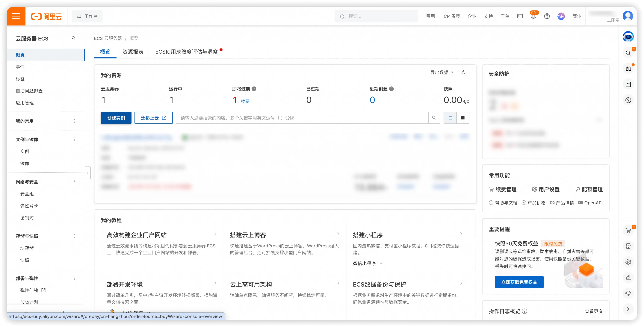Viewport: 644px width, 327px height.
Task: Click 迁移上云 button
Action: 153,118
